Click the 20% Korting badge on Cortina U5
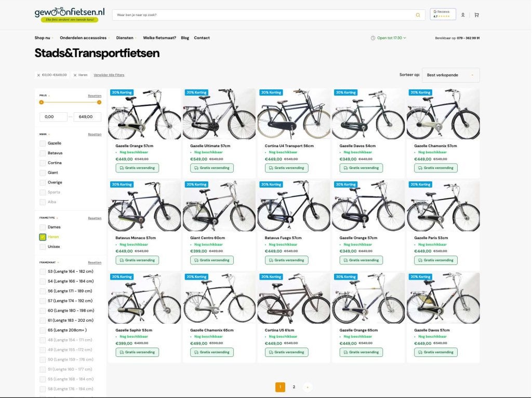 (271, 277)
